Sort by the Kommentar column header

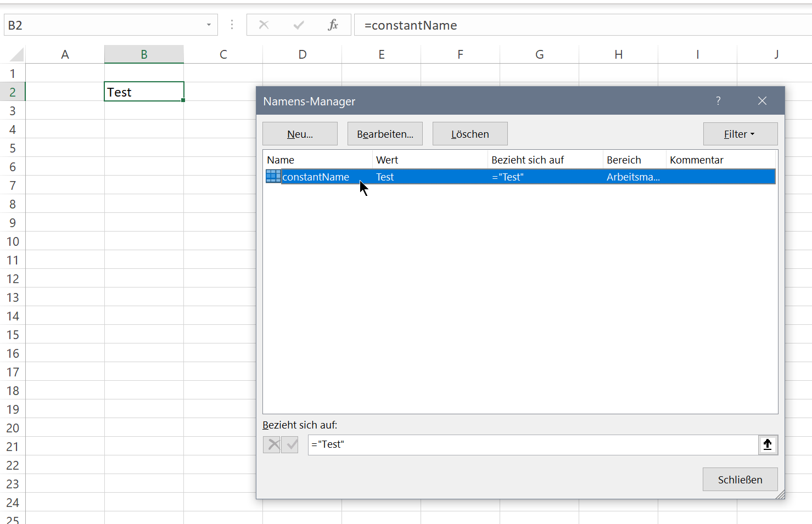[x=721, y=160]
